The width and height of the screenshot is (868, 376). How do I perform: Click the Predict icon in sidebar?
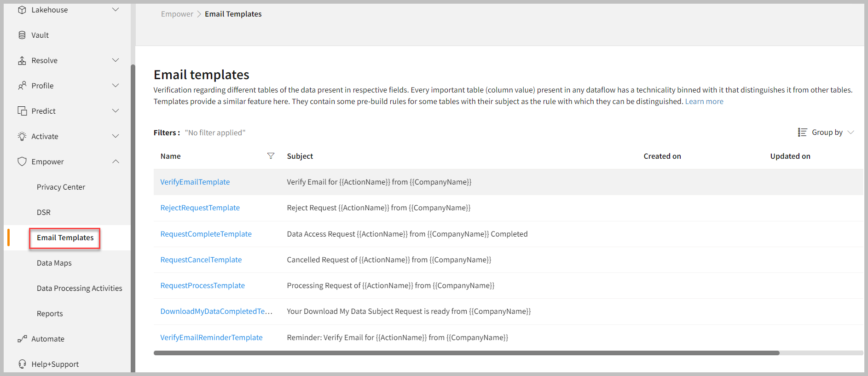pyautogui.click(x=22, y=111)
